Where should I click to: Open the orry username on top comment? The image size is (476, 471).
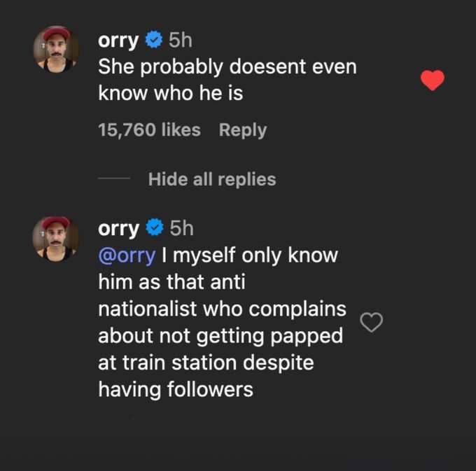pyautogui.click(x=118, y=41)
